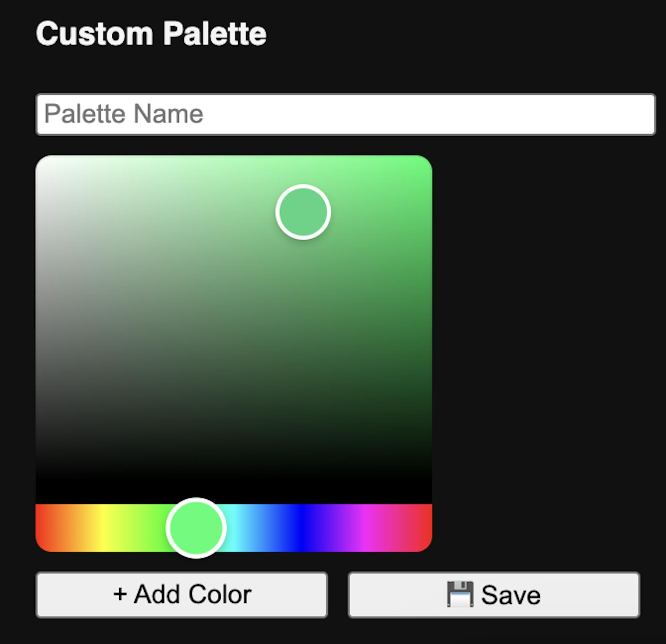
Task: Pick yellow on the hue bar
Action: [x=102, y=528]
